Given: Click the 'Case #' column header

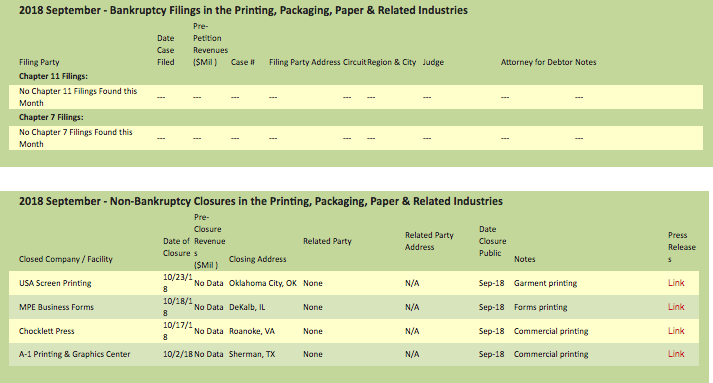Looking at the screenshot, I should click(x=242, y=62).
